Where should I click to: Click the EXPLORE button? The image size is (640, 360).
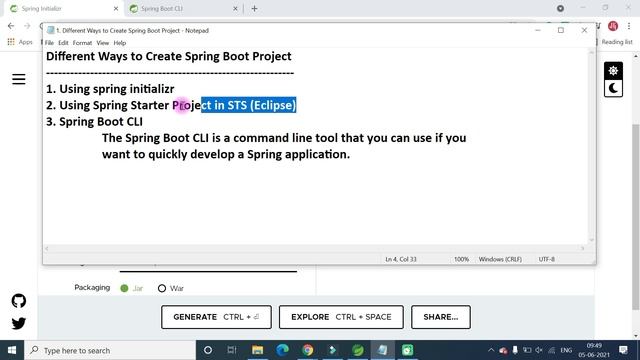pos(341,317)
